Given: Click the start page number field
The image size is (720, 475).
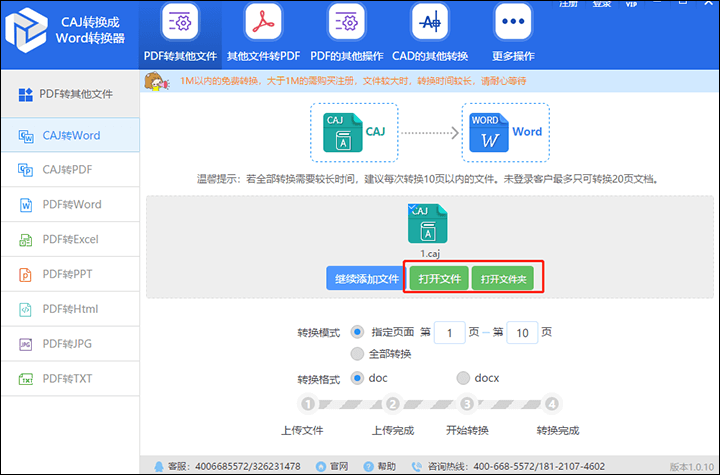Looking at the screenshot, I should [450, 333].
